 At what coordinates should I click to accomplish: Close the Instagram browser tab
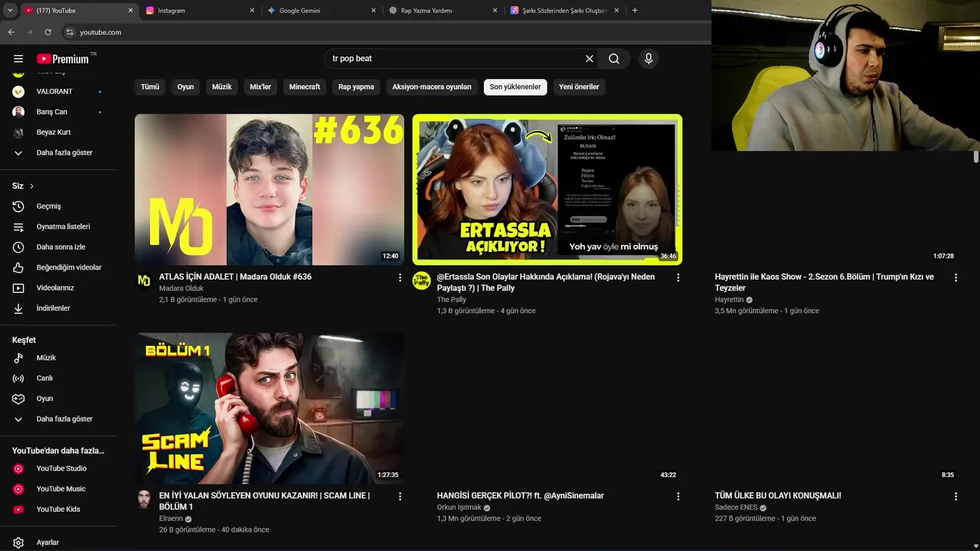252,11
